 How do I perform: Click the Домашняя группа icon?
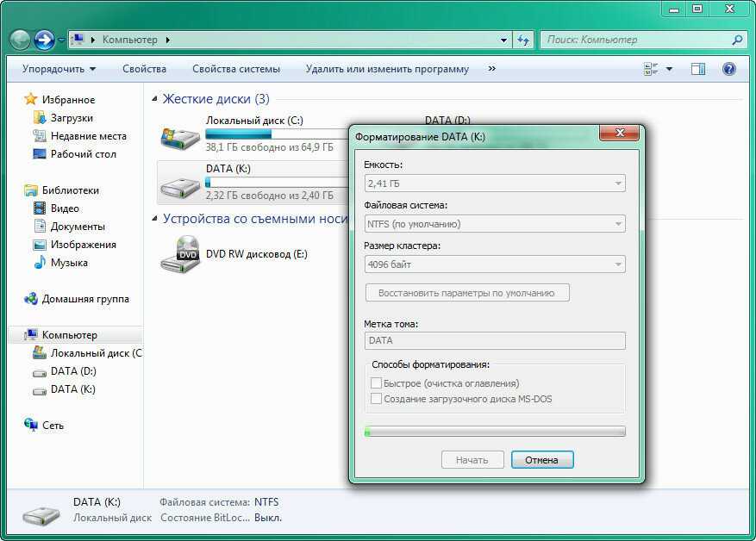tap(31, 299)
